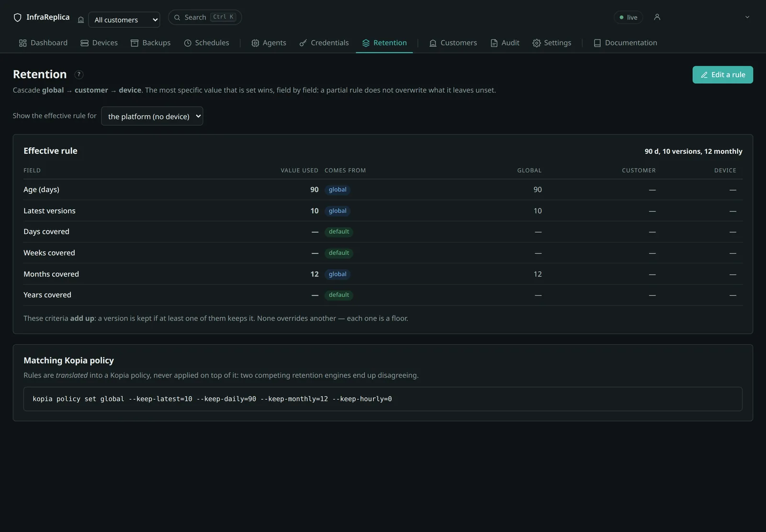Open the effective rule device dropdown
The height and width of the screenshot is (532, 766).
click(152, 116)
